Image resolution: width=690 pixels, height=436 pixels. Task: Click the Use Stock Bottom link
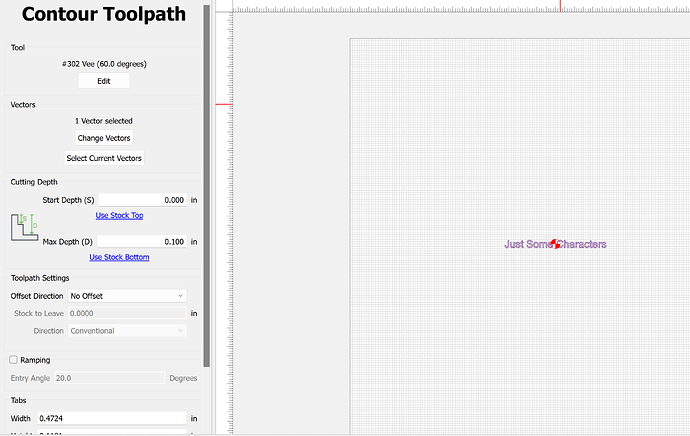pyautogui.click(x=119, y=257)
